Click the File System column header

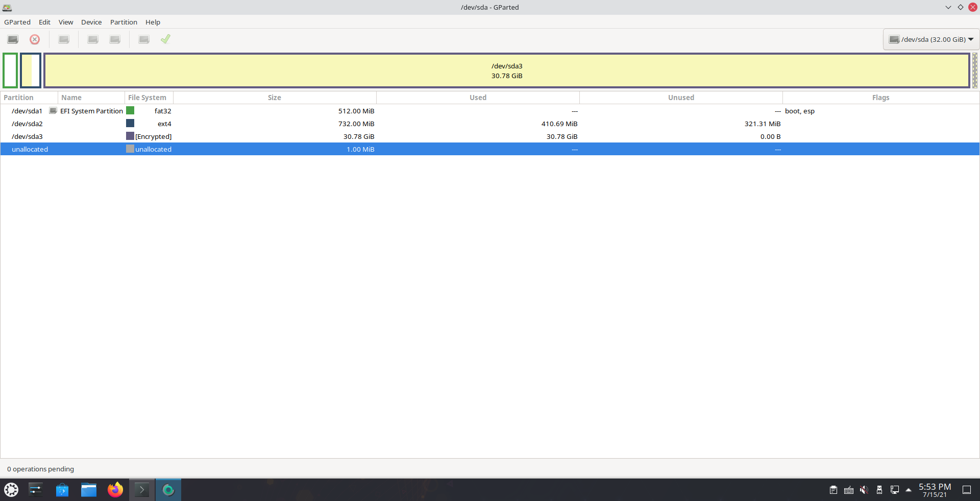149,98
